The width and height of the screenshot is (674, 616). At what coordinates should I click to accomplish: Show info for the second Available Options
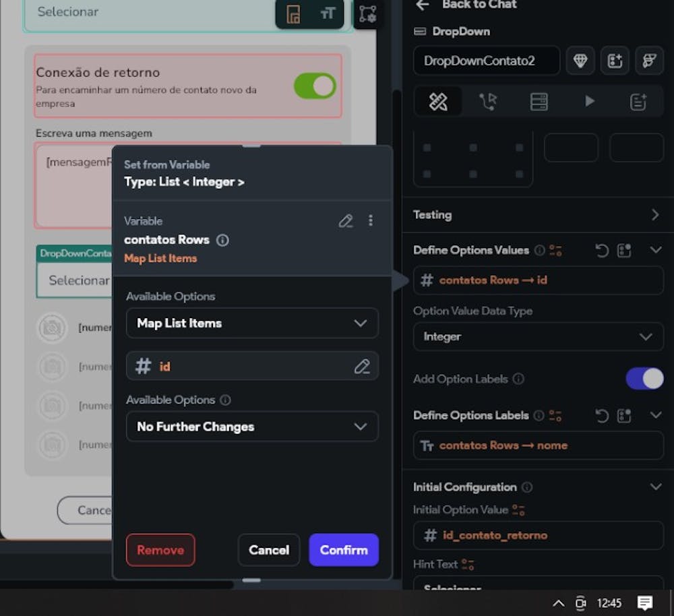pos(225,400)
